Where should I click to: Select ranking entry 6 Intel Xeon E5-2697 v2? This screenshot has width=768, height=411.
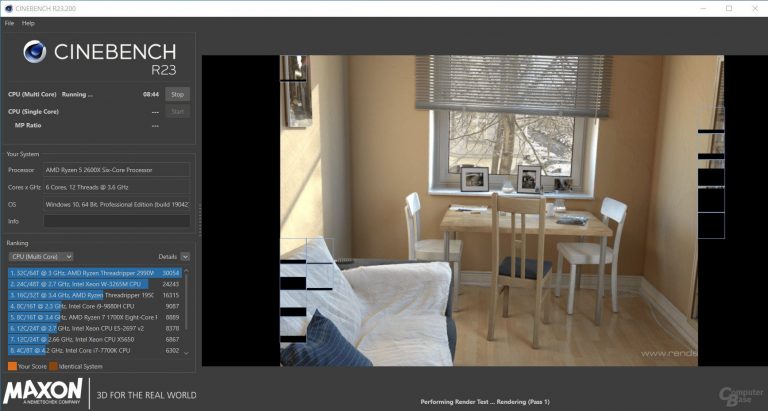point(95,328)
